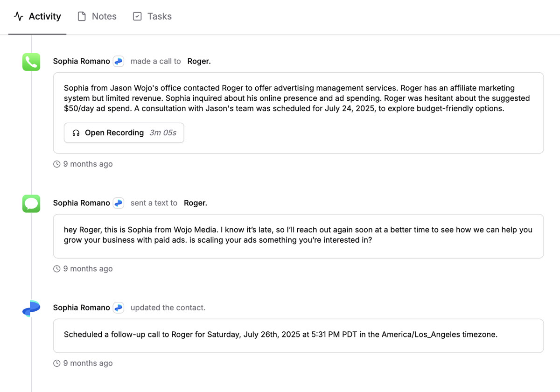Click the scheduled follow-up call card

(280, 335)
